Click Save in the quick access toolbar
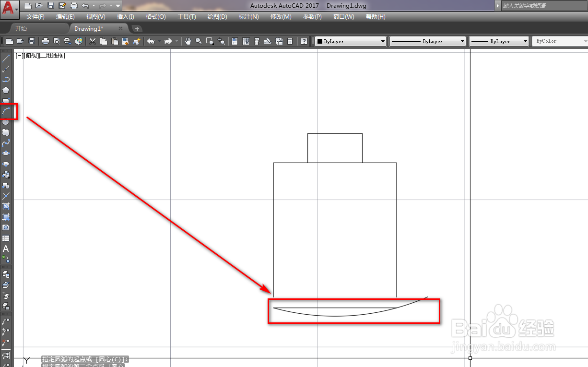The image size is (588, 367). [51, 6]
